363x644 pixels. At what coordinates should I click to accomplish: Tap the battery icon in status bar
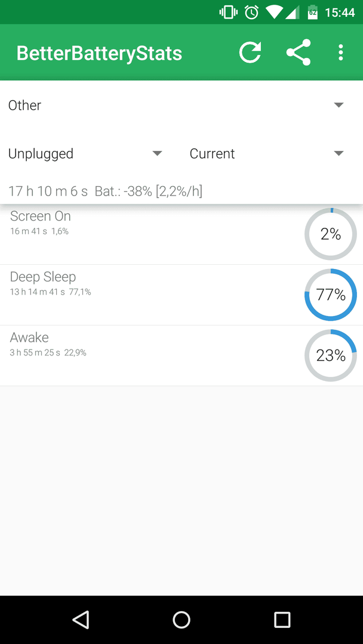[x=313, y=13]
